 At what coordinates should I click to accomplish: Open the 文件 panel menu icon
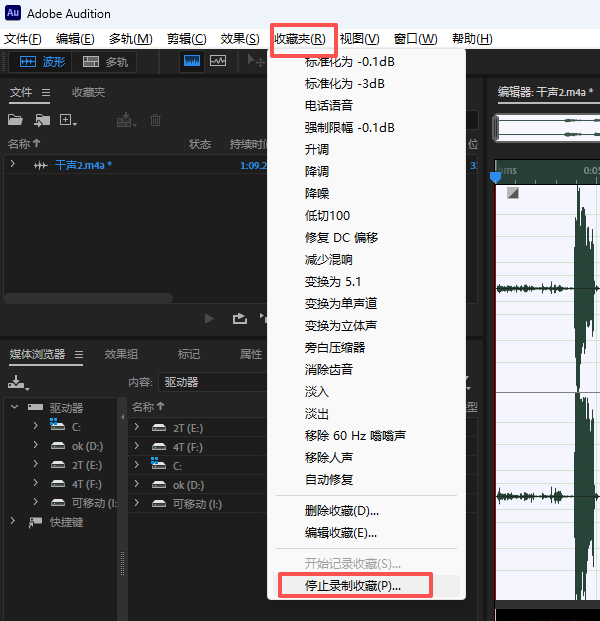point(46,93)
